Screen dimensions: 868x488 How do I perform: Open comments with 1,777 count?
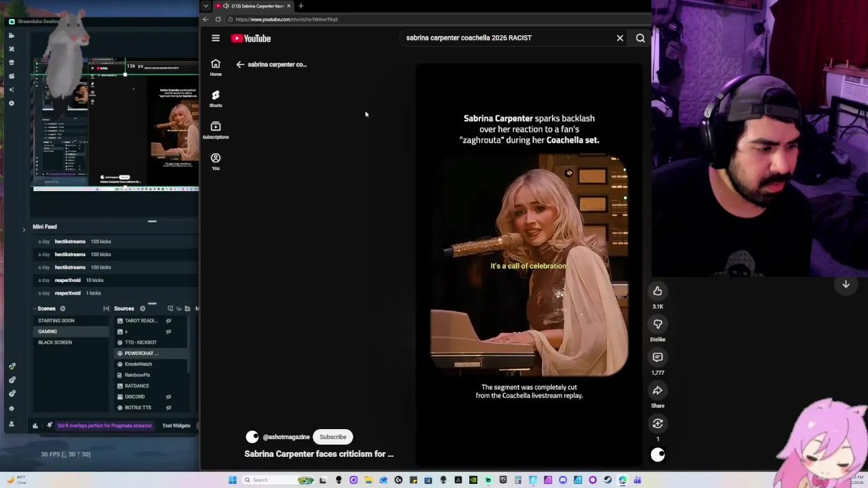(658, 357)
